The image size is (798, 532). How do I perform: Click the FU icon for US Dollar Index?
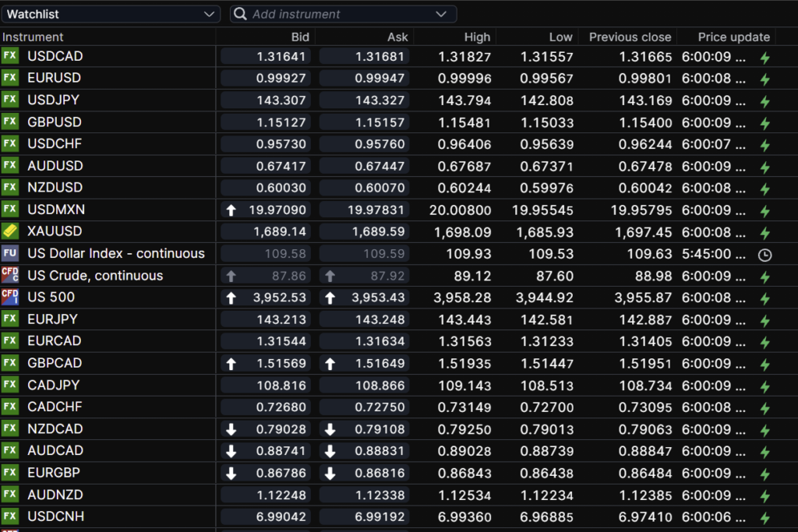pyautogui.click(x=10, y=253)
